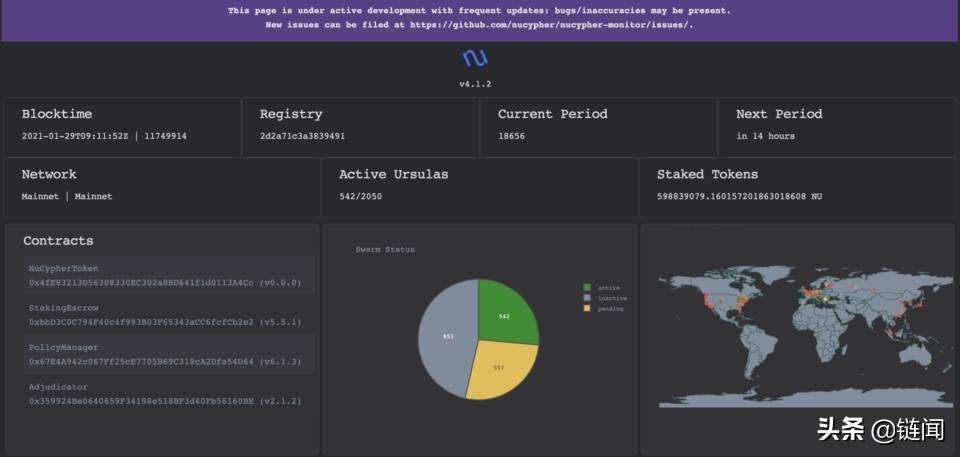Click the 'pending' legend label
The image size is (960, 457).
coord(610,309)
